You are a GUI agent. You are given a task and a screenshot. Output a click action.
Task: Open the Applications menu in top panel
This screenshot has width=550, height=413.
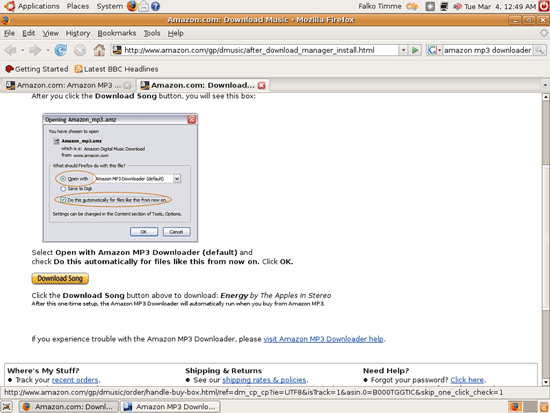(39, 6)
